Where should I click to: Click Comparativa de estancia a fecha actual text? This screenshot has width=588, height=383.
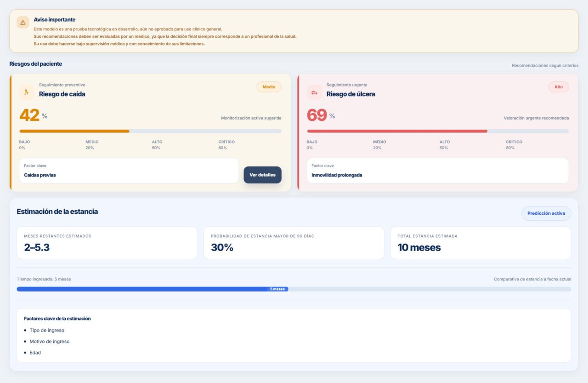pos(532,279)
